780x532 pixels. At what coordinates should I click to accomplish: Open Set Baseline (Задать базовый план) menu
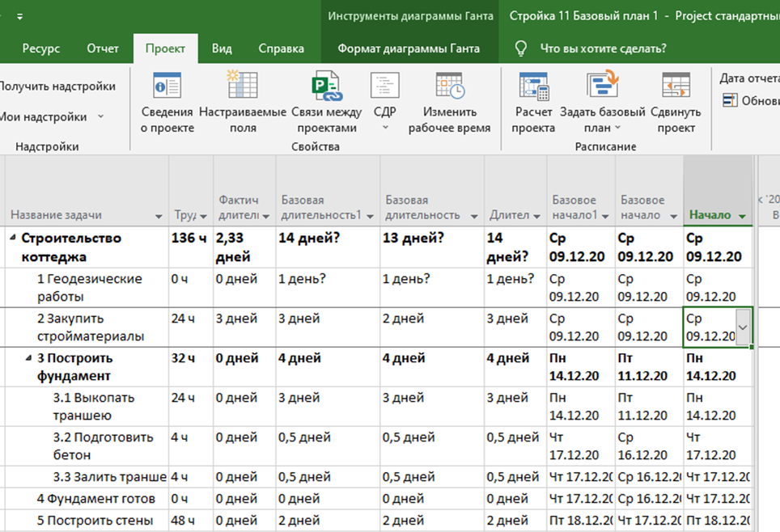[x=603, y=103]
